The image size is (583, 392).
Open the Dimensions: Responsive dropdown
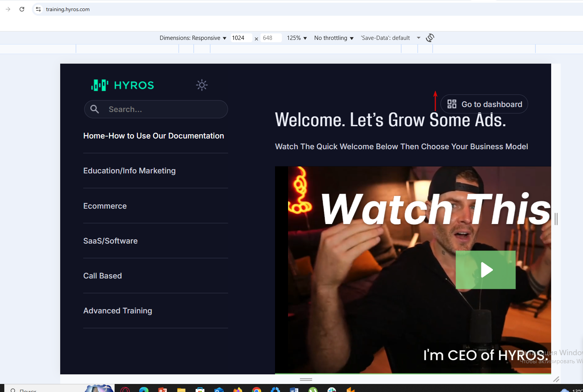(x=193, y=38)
